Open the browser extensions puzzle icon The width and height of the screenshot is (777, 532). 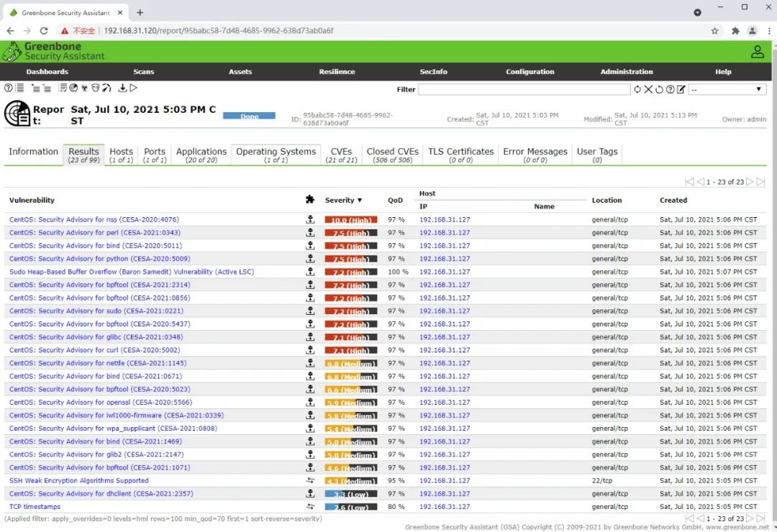(735, 31)
